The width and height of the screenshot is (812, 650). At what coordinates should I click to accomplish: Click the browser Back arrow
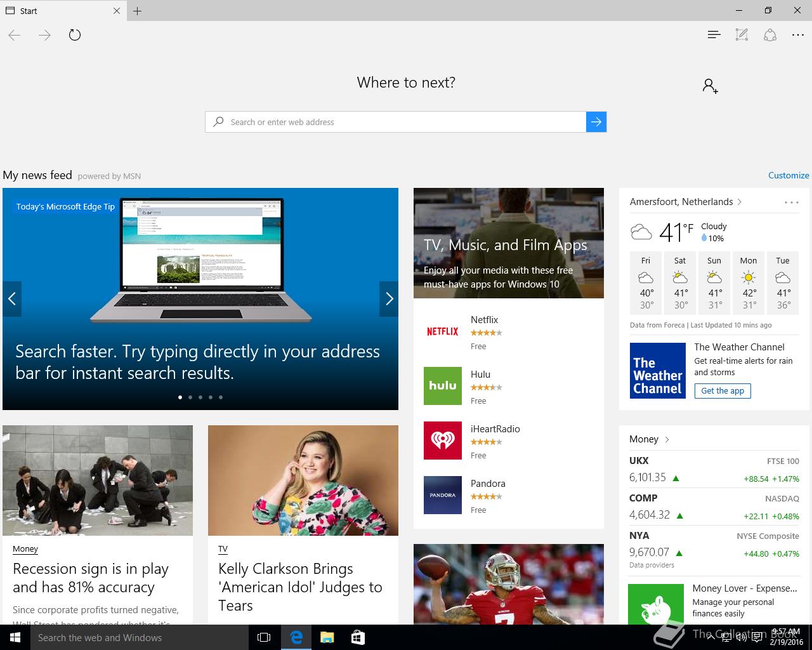pos(15,35)
